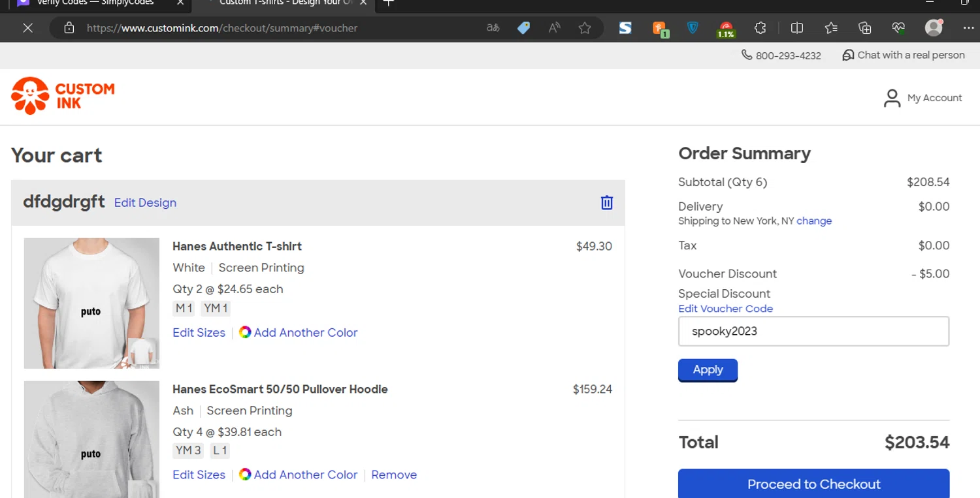Open the cashback extension showing 1.1%
This screenshot has width=980, height=498.
(x=726, y=29)
